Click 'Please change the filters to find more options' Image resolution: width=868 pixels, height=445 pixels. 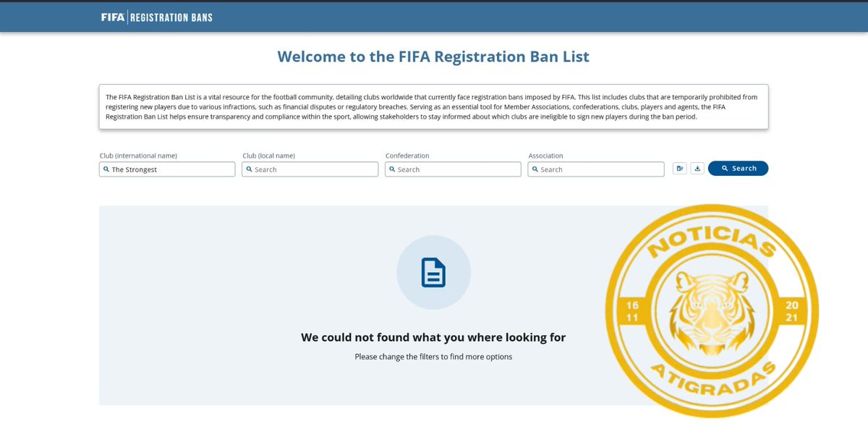433,357
